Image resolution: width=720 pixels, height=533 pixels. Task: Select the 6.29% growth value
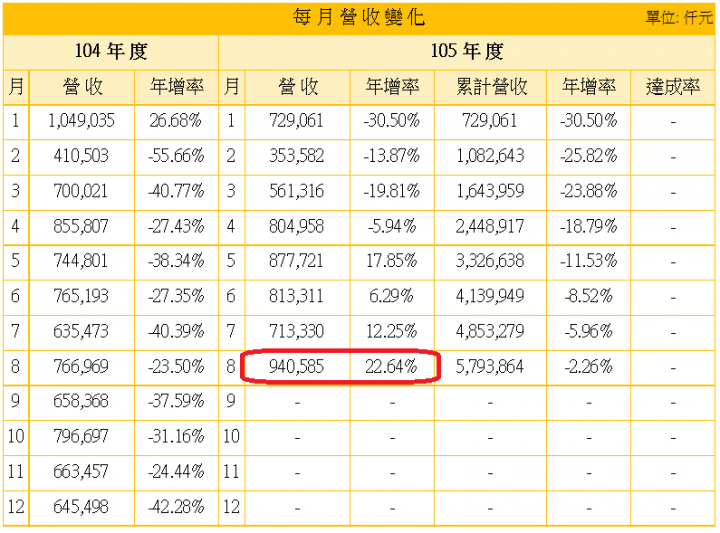pos(391,297)
